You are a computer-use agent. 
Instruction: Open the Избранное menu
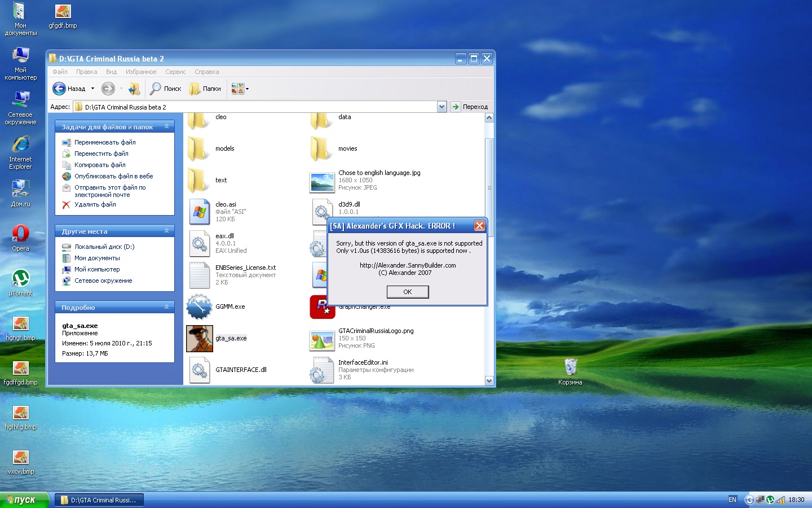click(x=141, y=72)
